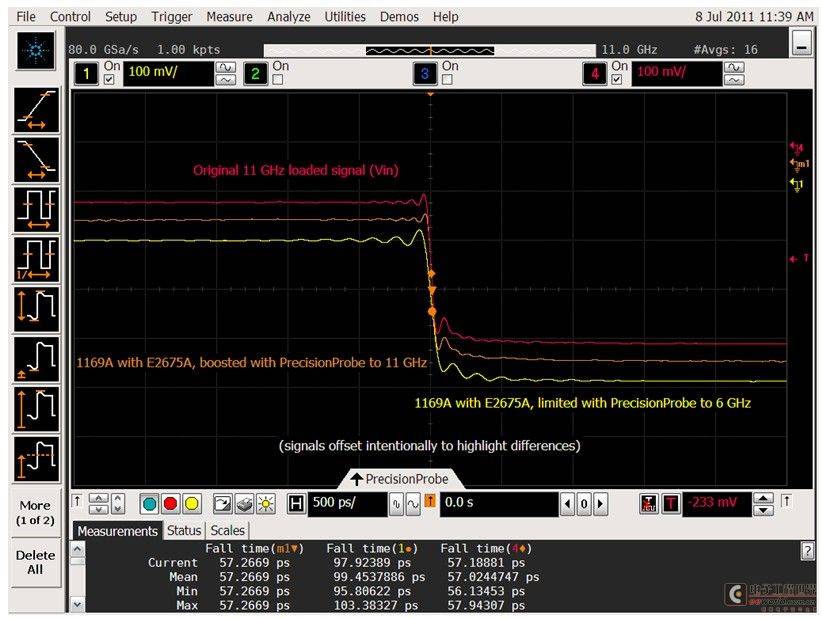Click Delete All measurements button
This screenshot has height=618, width=822.
pos(35,562)
